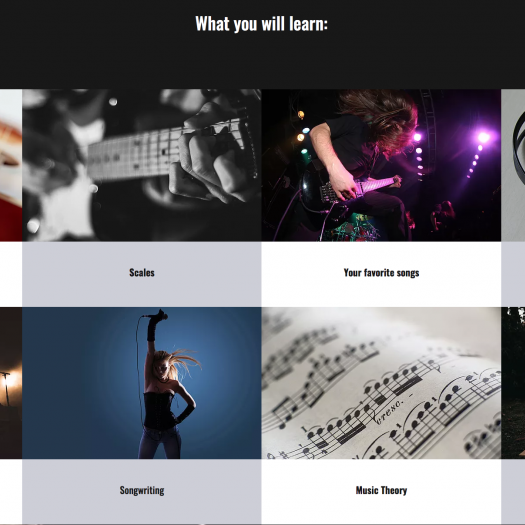Select the cropped dark forest photo beside sheet music

513,383
